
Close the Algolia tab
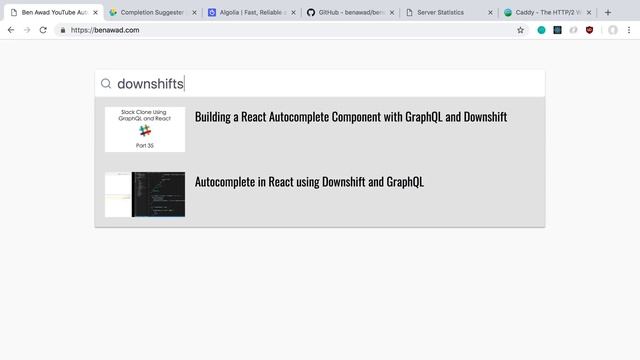click(x=293, y=13)
